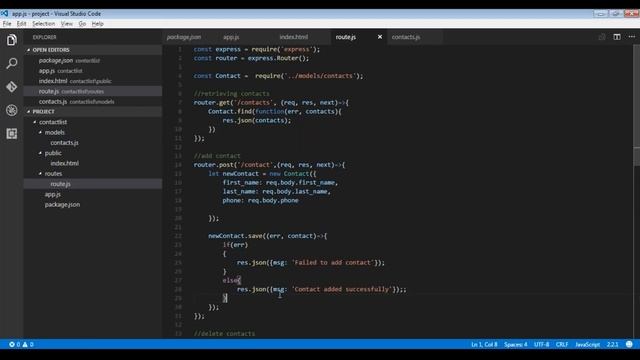Click the 'Failed to add contact' string

point(332,262)
